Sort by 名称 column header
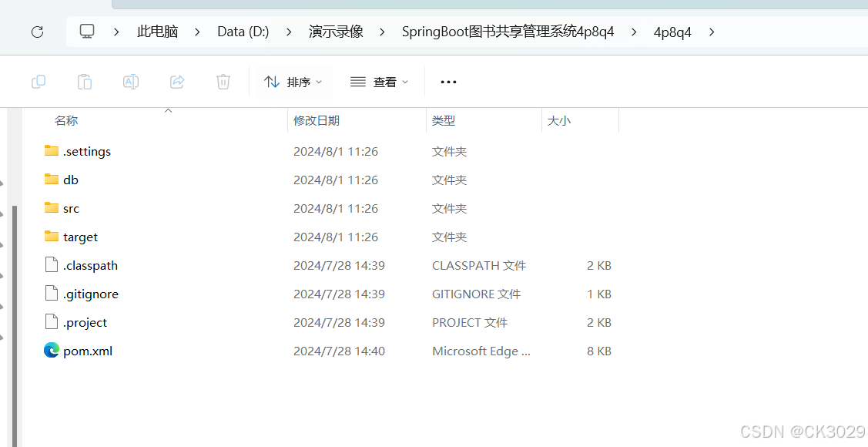This screenshot has width=868, height=447. coord(66,120)
